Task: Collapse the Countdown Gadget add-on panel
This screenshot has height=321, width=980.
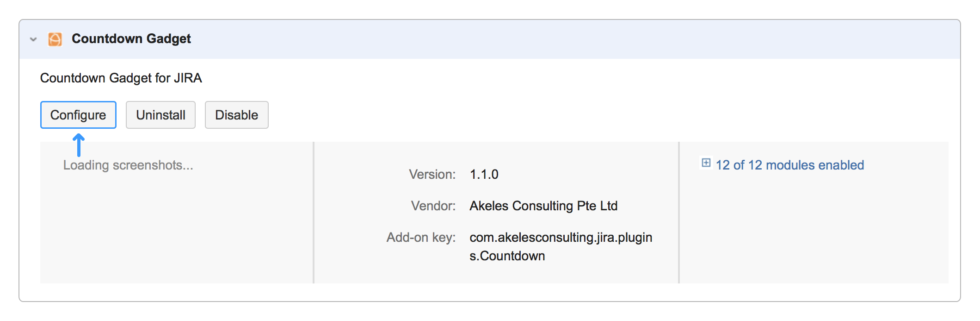Action: (33, 39)
